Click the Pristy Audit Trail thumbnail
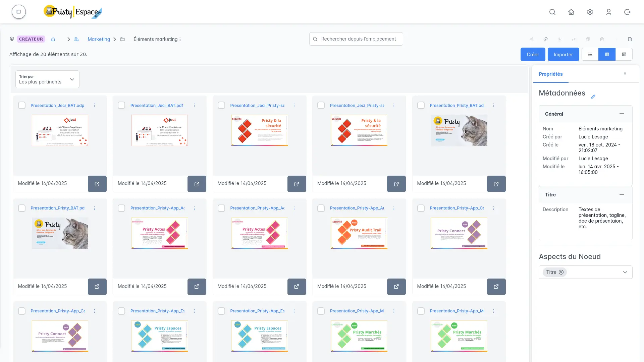Screen dimensions: 644x362 click(359, 233)
